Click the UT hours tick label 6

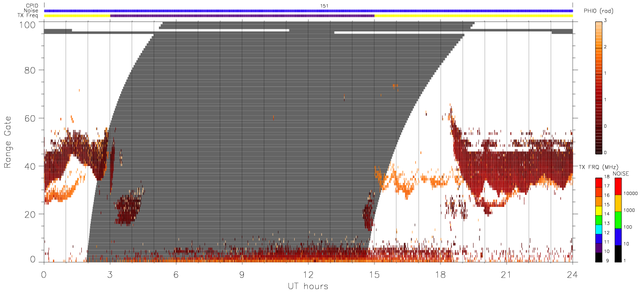[x=176, y=274]
